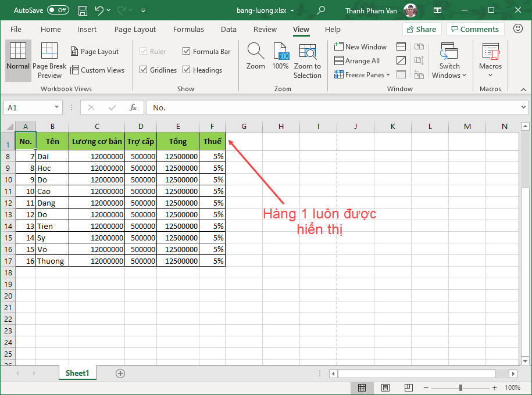Click the Hide window icon
The height and width of the screenshot is (395, 532).
click(x=401, y=60)
